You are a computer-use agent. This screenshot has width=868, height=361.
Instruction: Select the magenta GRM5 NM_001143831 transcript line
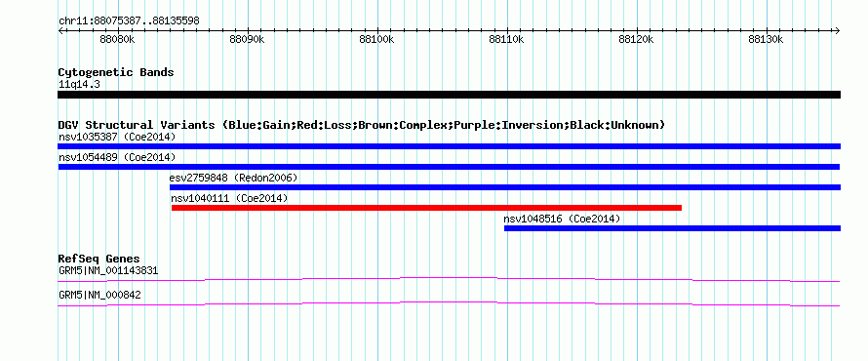[x=449, y=279]
